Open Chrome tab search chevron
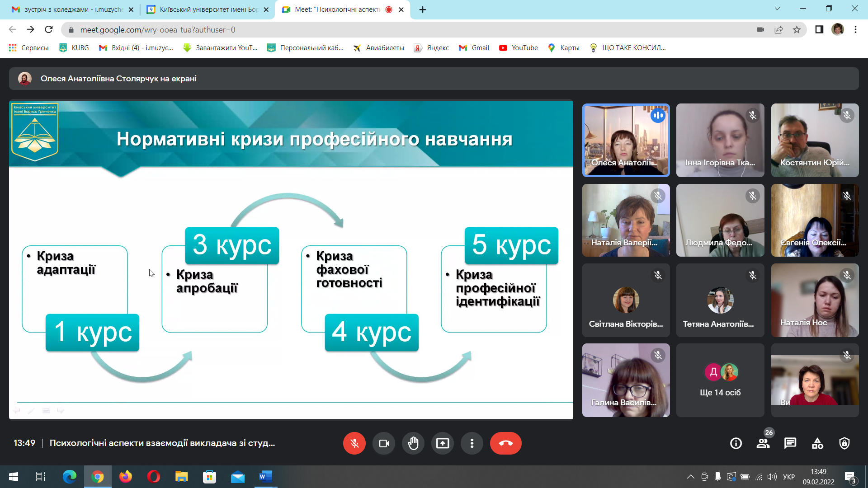This screenshot has height=488, width=868. (777, 9)
